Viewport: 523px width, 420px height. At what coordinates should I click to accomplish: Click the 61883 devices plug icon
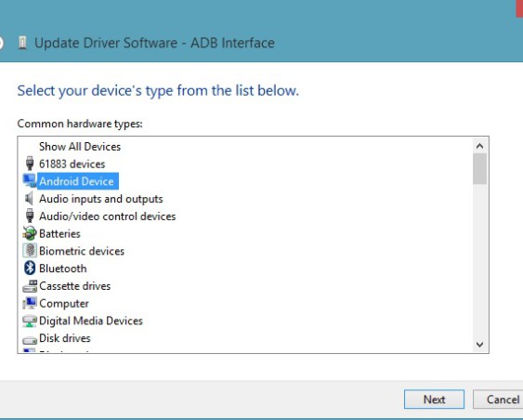(30, 164)
